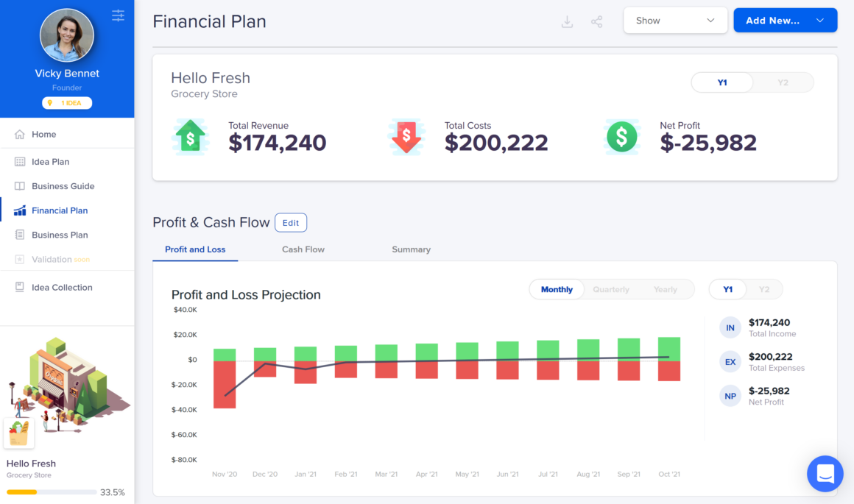Open the chat support bubble

825,474
